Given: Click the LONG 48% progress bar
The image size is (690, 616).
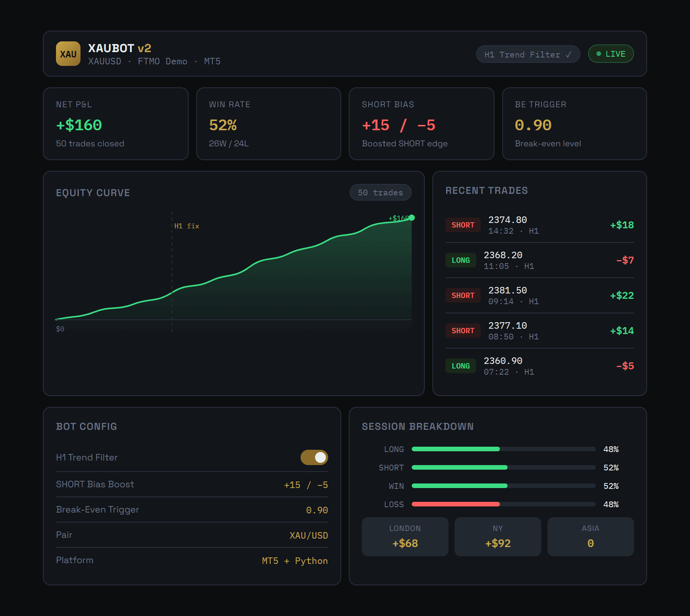Looking at the screenshot, I should pos(504,449).
